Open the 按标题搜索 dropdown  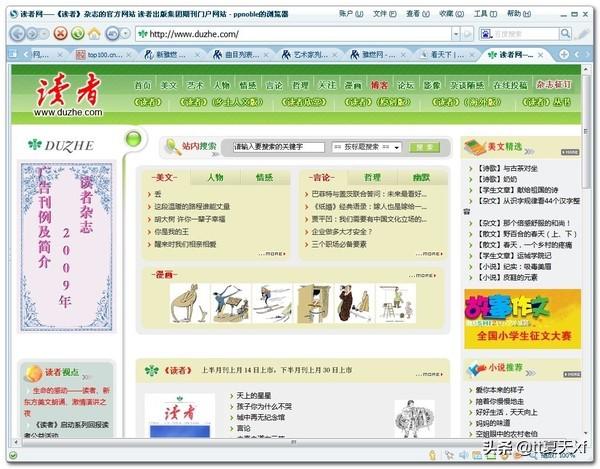[x=366, y=147]
